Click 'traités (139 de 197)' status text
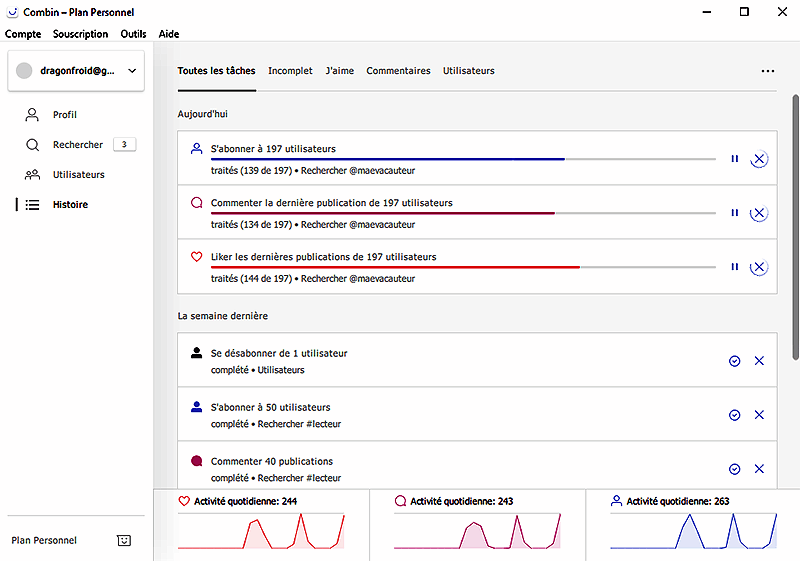 click(252, 171)
